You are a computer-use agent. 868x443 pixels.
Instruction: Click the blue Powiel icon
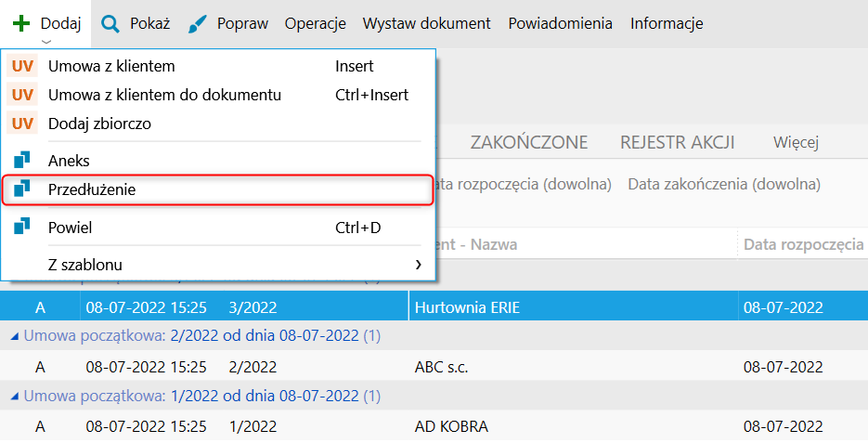22,228
